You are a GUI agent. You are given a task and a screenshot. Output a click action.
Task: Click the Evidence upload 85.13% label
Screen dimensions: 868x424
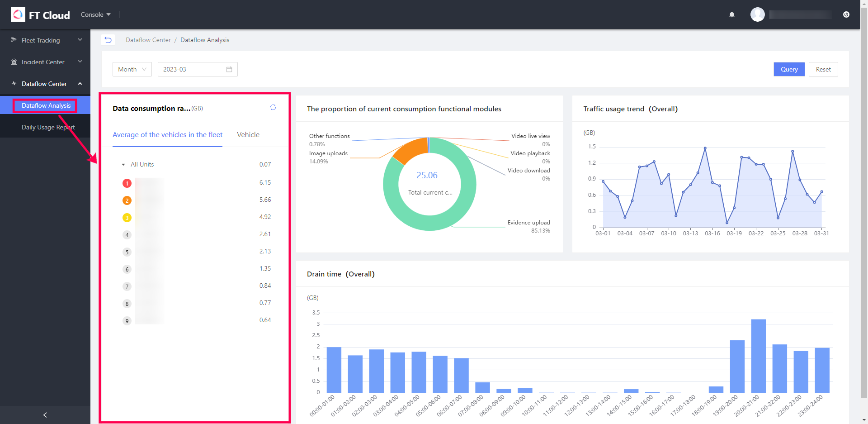pyautogui.click(x=528, y=226)
